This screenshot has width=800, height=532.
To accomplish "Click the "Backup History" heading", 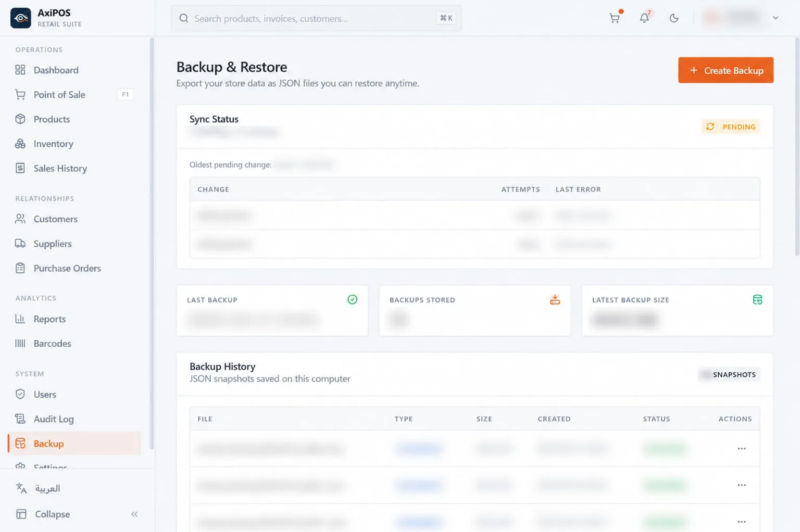I will coord(222,366).
